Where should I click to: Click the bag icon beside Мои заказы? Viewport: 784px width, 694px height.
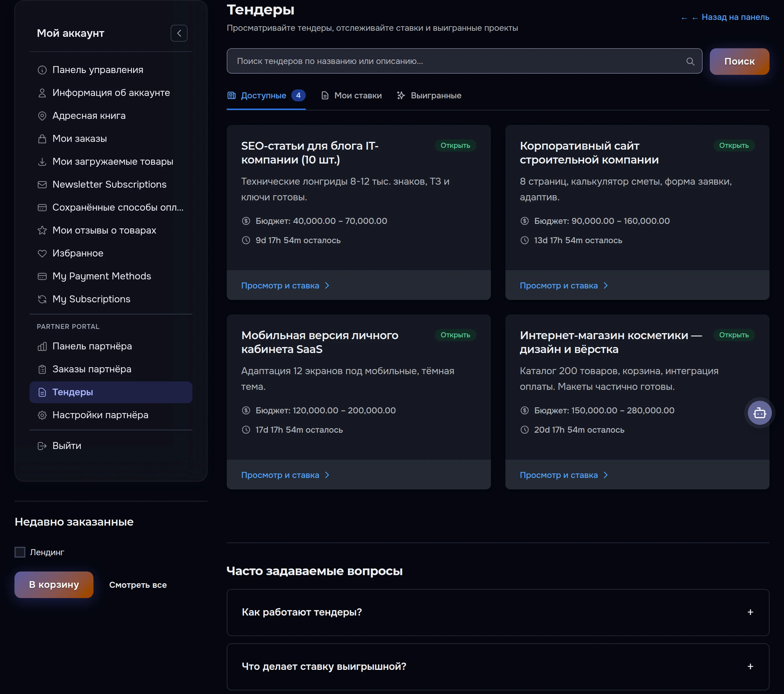click(x=42, y=138)
